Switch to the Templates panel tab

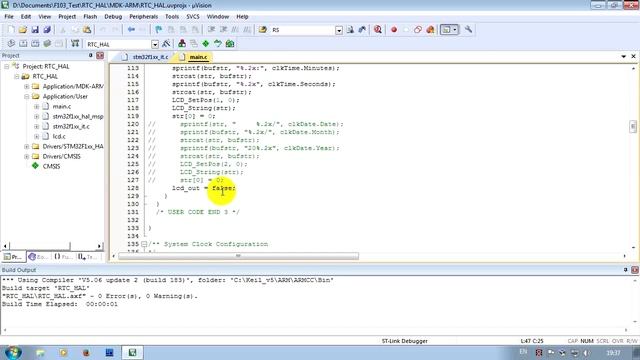tap(88, 257)
